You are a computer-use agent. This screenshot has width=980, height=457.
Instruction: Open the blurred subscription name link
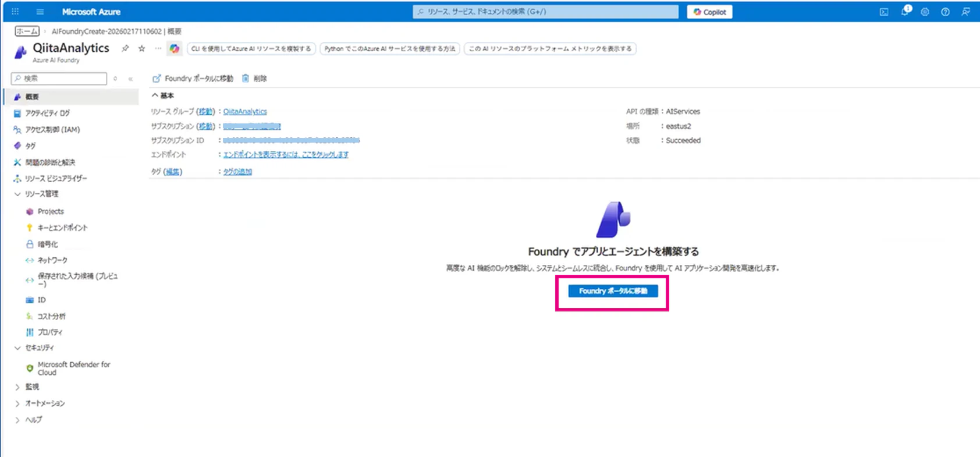coord(252,126)
